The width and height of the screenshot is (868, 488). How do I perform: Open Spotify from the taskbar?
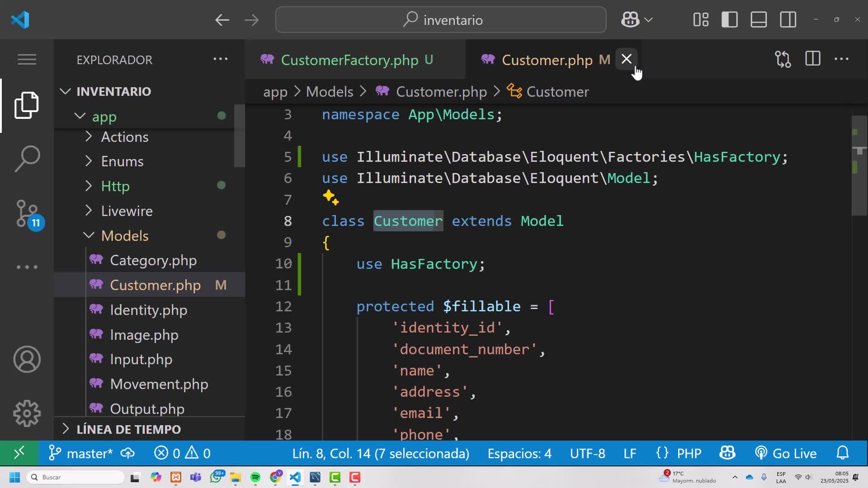click(x=255, y=477)
